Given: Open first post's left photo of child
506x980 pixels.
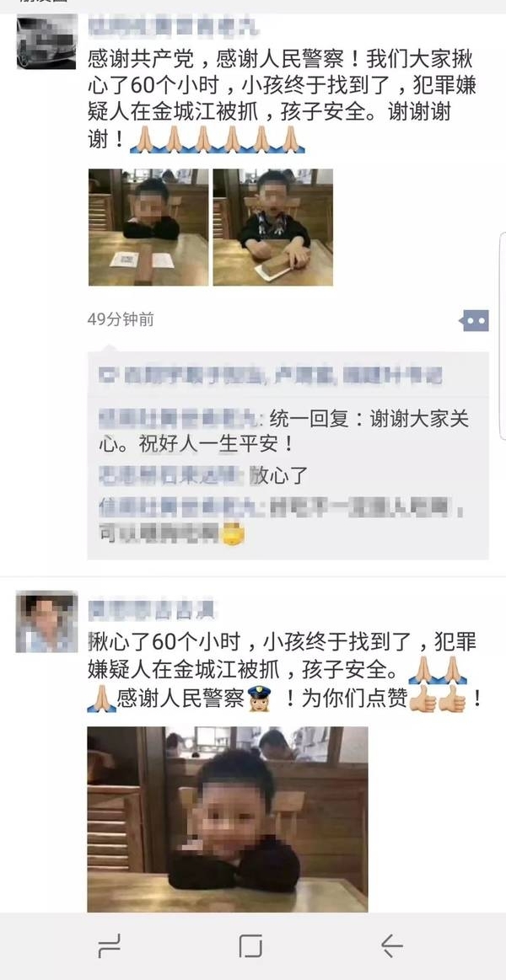Looking at the screenshot, I should tap(148, 228).
